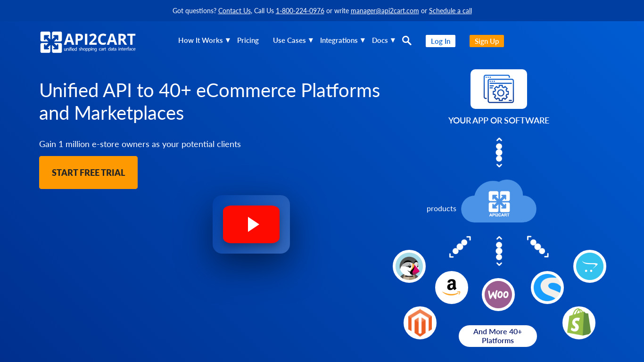Play the YouTube video button
Screen dimensions: 644x362
coord(251,224)
